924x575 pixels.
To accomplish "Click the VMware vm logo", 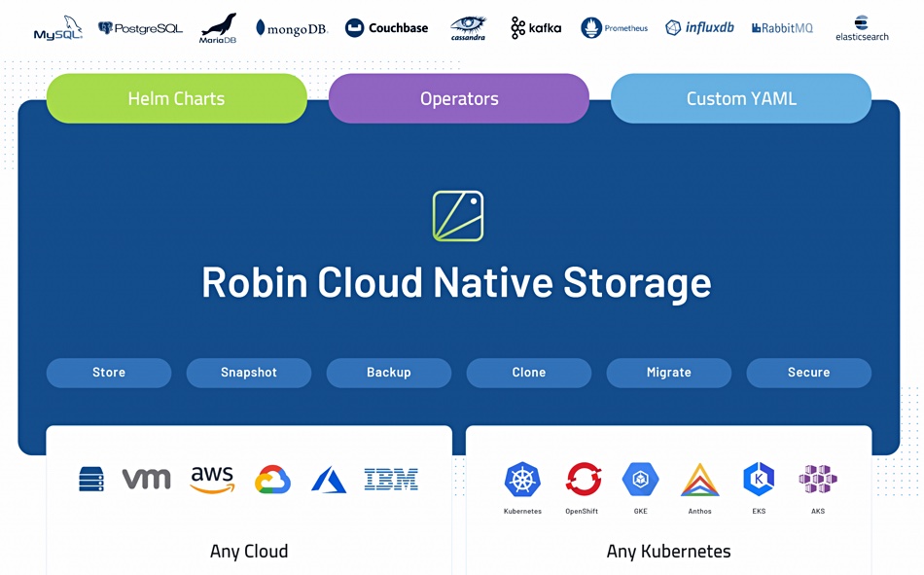I will tap(146, 479).
